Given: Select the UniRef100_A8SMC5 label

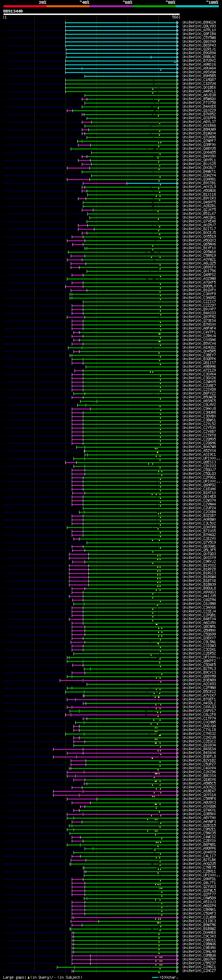Looking at the screenshot, I should pos(199,401).
